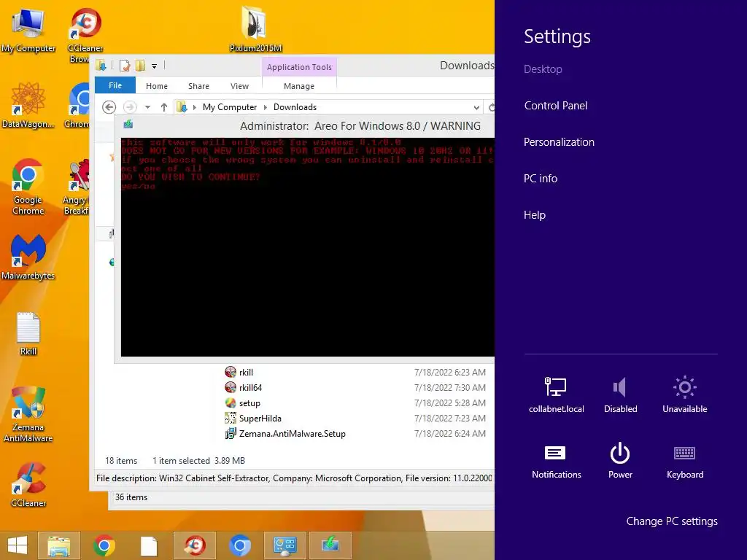
Task: Click the Unavailable brightness icon
Action: pyautogui.click(x=684, y=394)
